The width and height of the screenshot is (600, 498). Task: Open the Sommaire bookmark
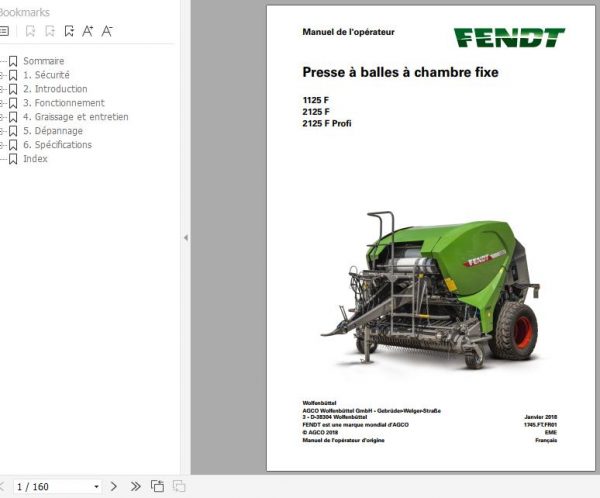(x=44, y=61)
